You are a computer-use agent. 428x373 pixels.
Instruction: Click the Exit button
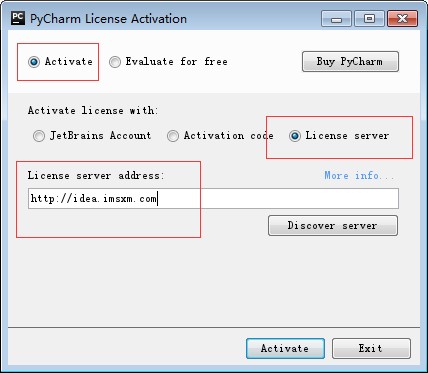coord(371,348)
